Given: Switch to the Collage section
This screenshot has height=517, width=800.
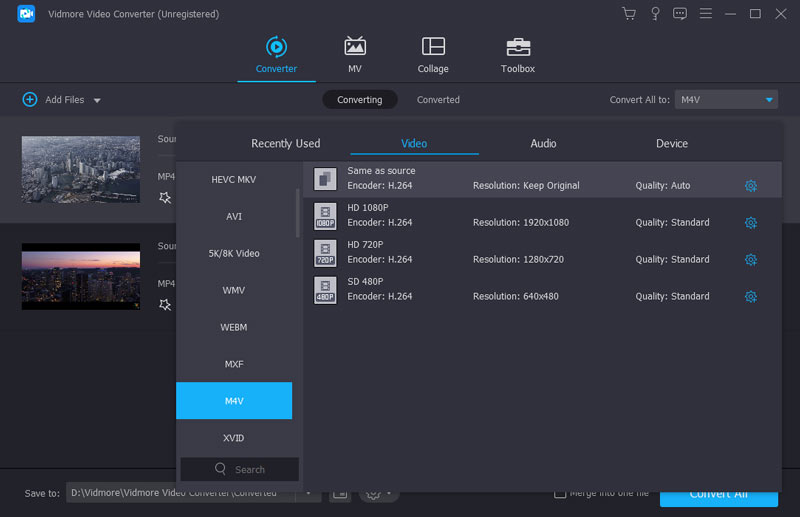Looking at the screenshot, I should [x=433, y=55].
